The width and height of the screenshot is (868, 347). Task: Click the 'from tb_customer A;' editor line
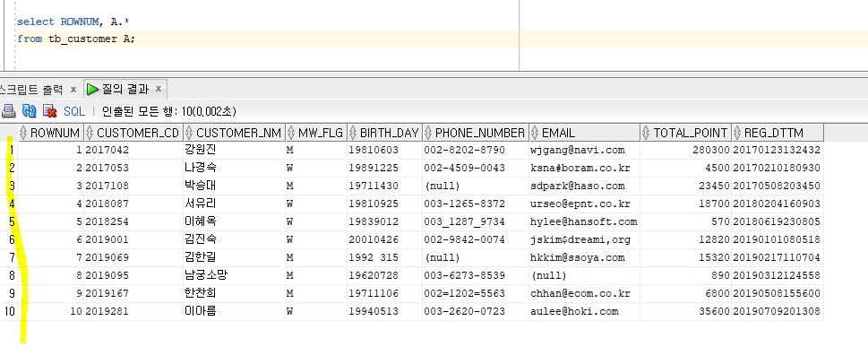point(76,39)
